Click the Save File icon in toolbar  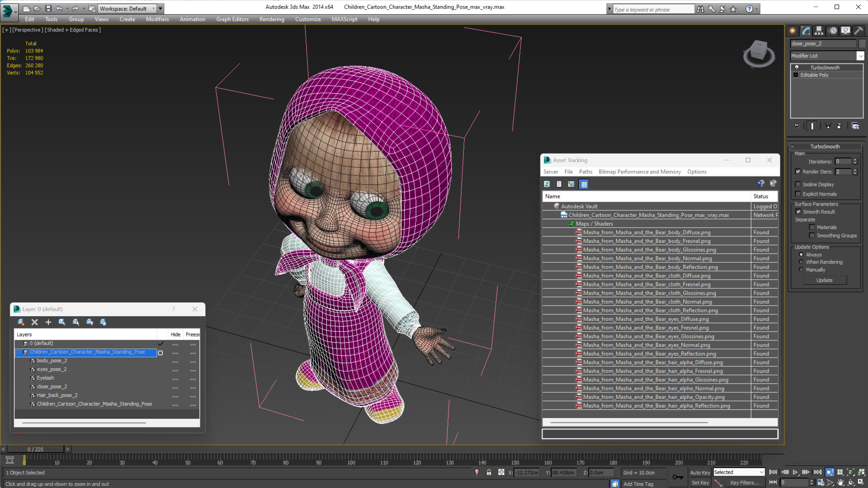(x=48, y=9)
